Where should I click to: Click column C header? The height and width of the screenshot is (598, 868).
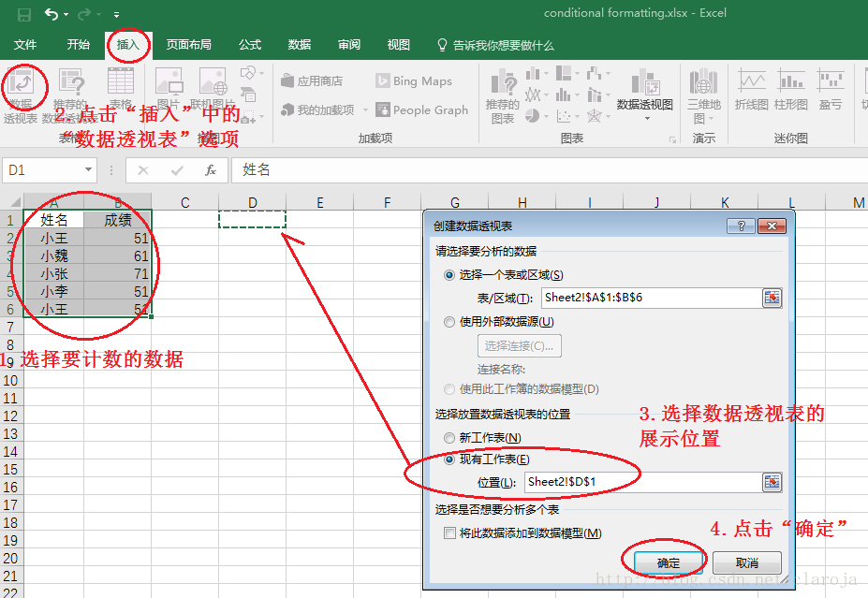click(x=184, y=202)
